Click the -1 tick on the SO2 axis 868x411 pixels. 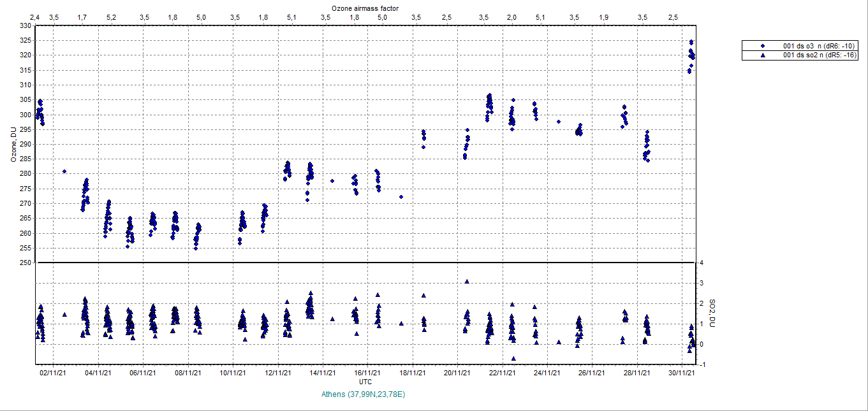701,365
